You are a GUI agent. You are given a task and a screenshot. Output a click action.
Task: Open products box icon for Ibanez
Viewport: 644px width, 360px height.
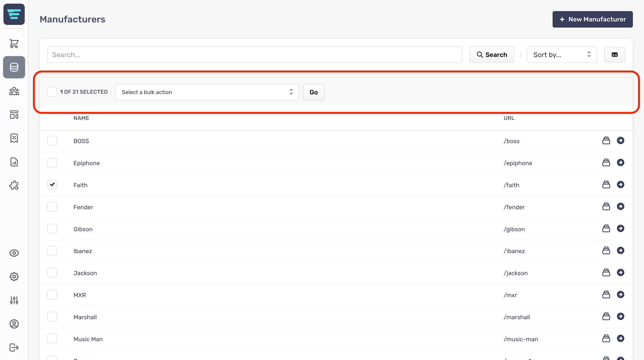(606, 251)
